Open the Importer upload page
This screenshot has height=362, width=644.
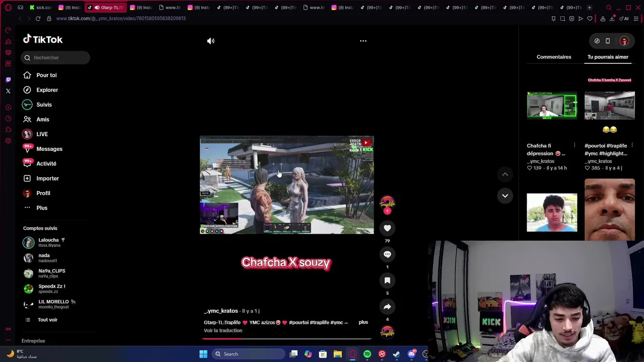coord(47,178)
